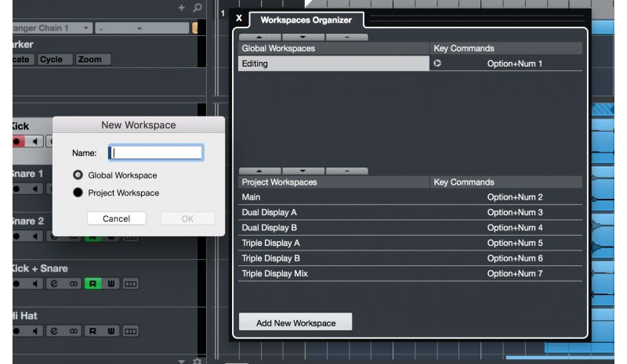Image resolution: width=627 pixels, height=364 pixels.
Task: Open the track search magnifier icon
Action: 198,8
